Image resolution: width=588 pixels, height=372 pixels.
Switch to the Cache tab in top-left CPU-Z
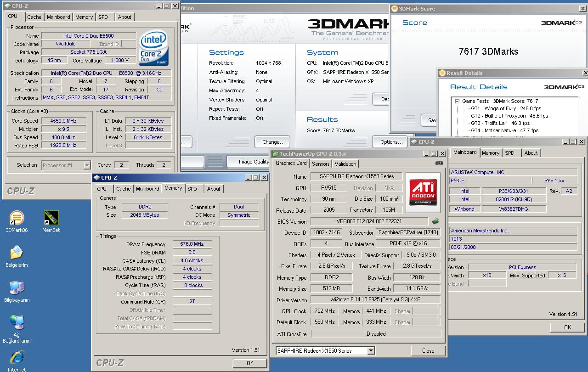tap(34, 17)
